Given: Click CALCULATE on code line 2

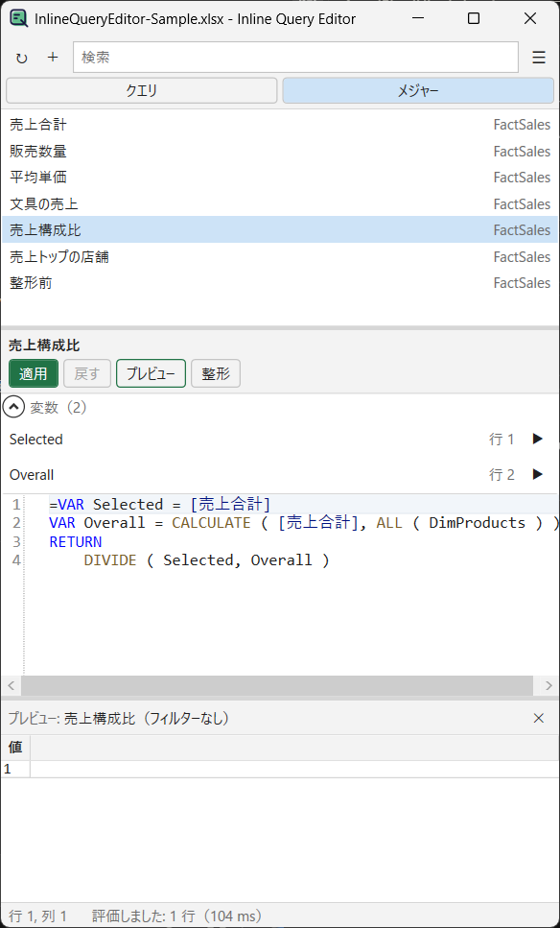Looking at the screenshot, I should [x=211, y=523].
